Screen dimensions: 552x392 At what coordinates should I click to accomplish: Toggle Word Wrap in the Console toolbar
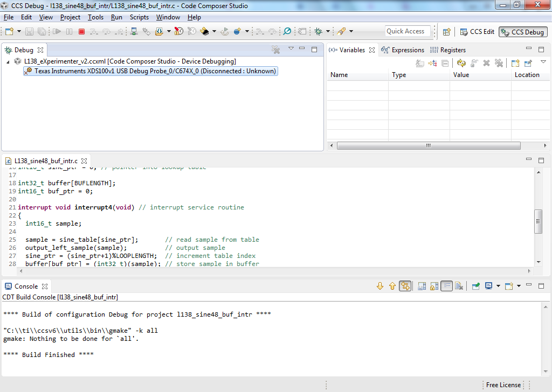click(446, 286)
